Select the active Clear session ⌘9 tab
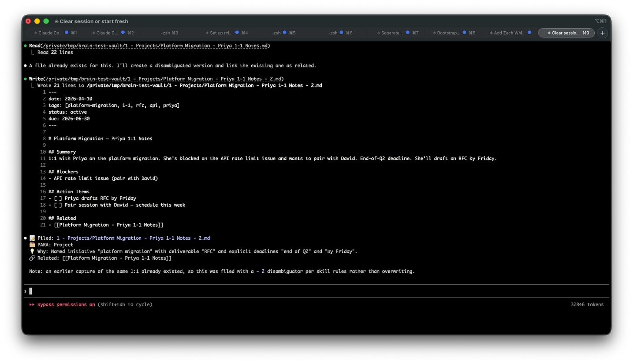Screen dimensions: 633x364 click(566, 33)
